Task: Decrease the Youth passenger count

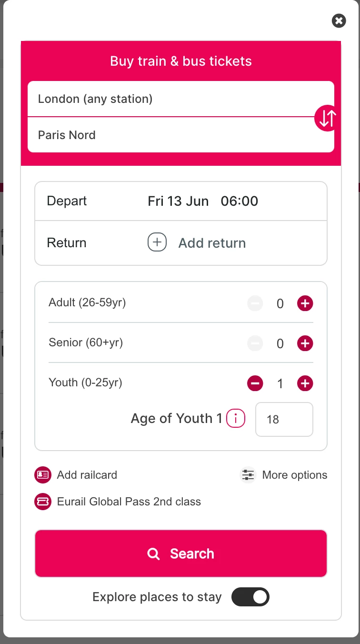Action: [255, 383]
